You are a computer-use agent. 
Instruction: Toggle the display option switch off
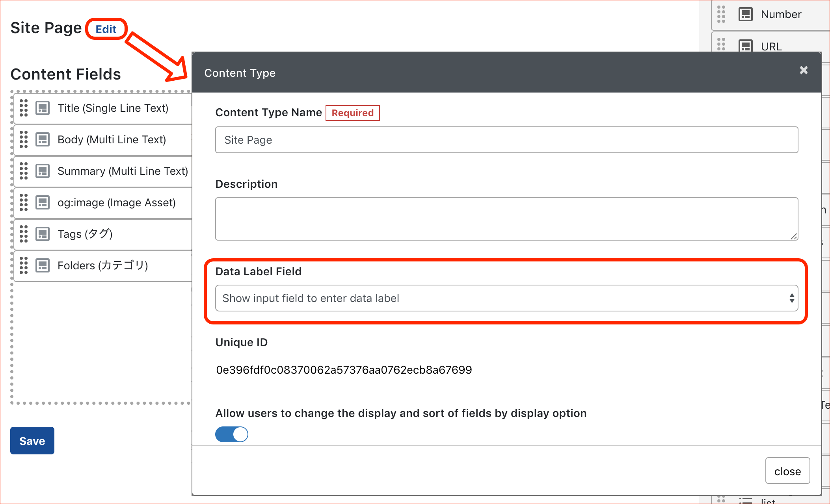(232, 434)
